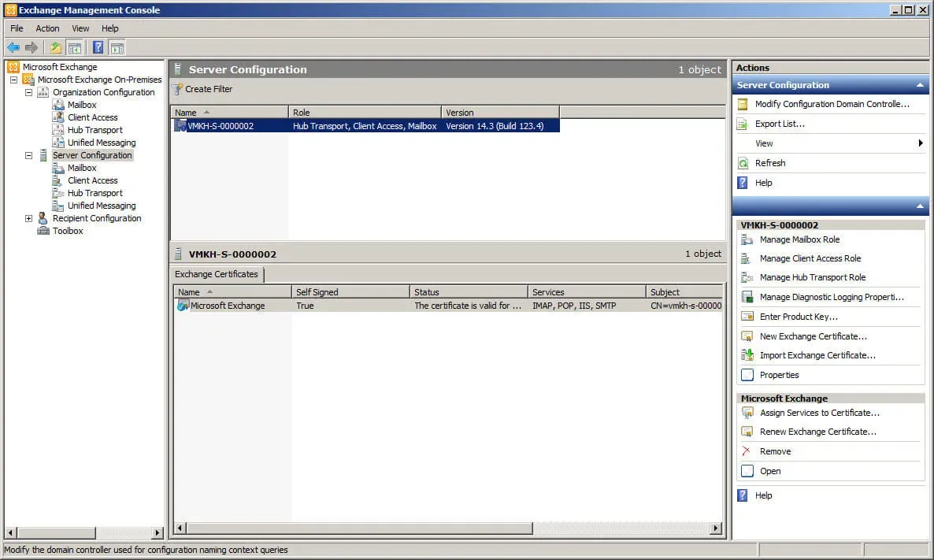
Task: Click the Up one level folder icon
Action: pos(55,48)
